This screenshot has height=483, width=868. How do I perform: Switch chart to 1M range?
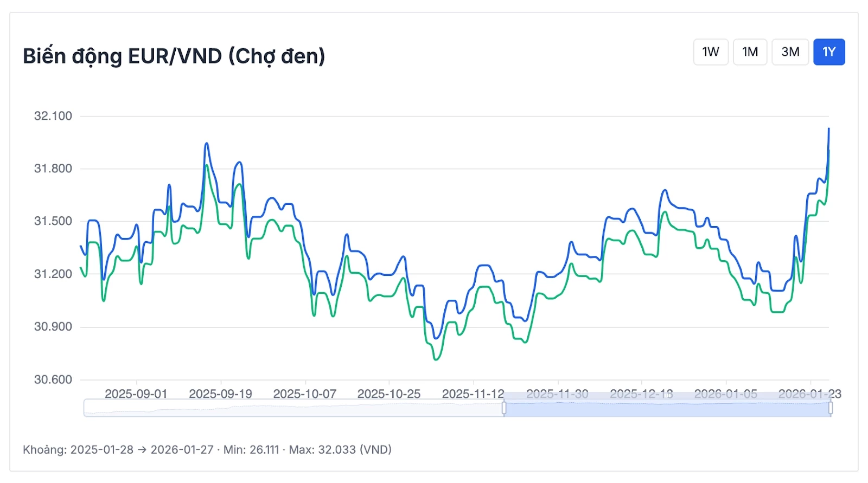coord(750,52)
